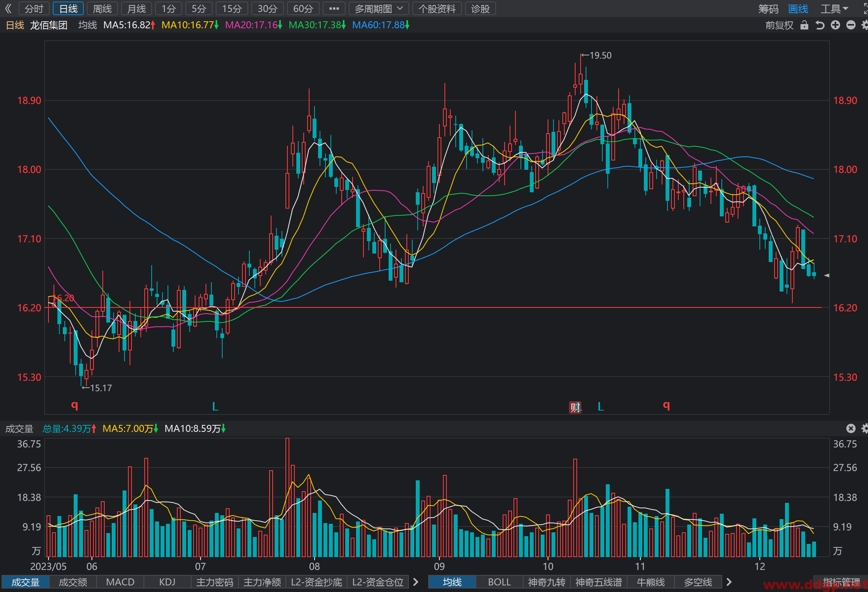Open the 筹码 panel
This screenshot has height=592, width=868.
coord(768,9)
